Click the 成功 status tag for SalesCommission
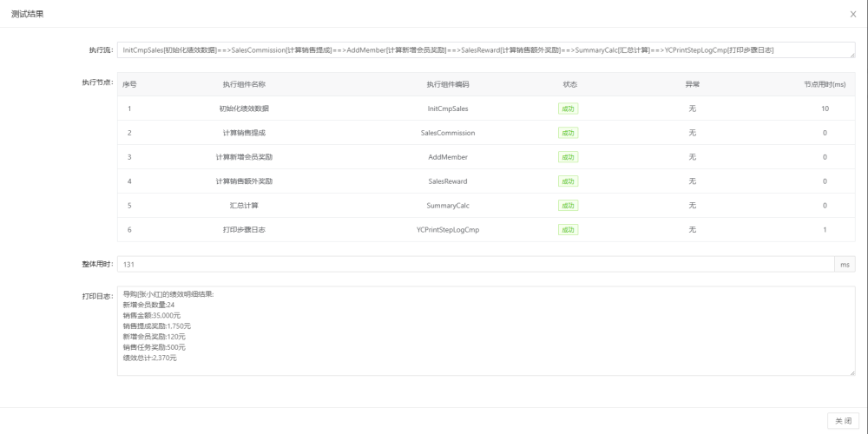Viewport: 868px width, 434px height. coord(568,133)
